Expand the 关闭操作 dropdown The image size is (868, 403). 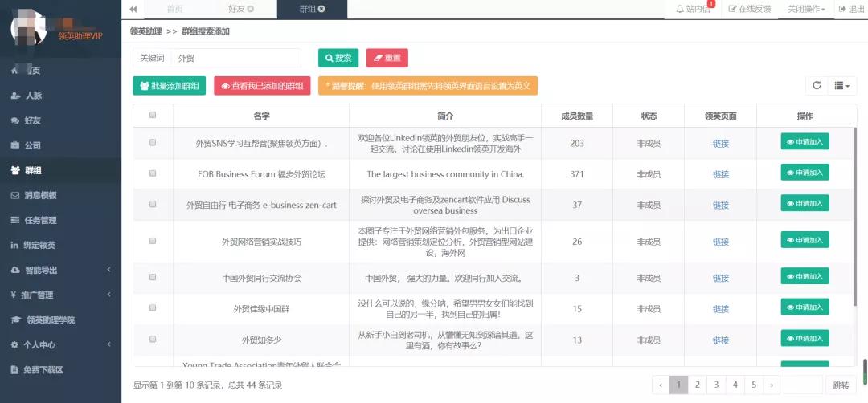[807, 9]
